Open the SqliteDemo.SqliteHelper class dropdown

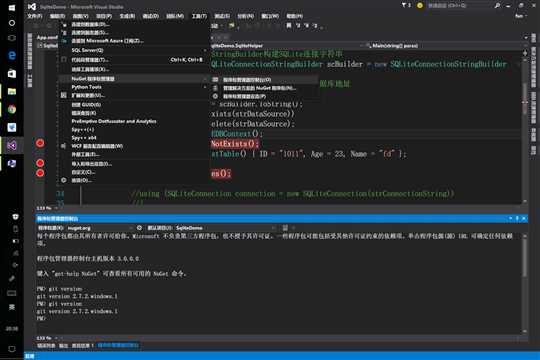(x=288, y=45)
